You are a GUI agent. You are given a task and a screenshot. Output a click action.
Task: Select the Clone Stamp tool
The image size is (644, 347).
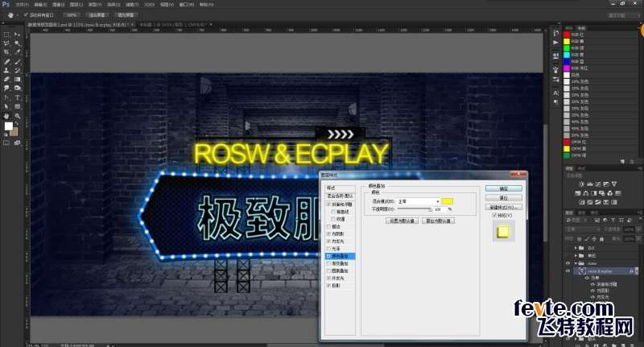tap(6, 70)
